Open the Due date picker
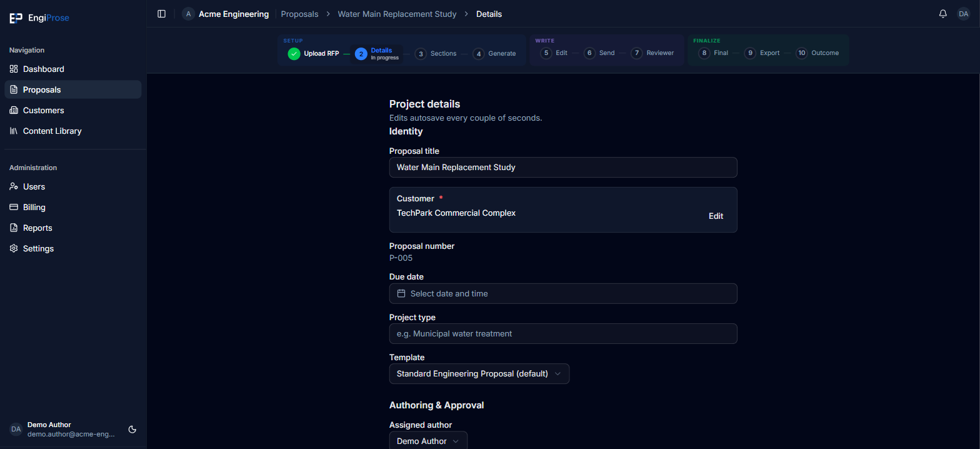Viewport: 980px width, 449px height. pos(563,294)
